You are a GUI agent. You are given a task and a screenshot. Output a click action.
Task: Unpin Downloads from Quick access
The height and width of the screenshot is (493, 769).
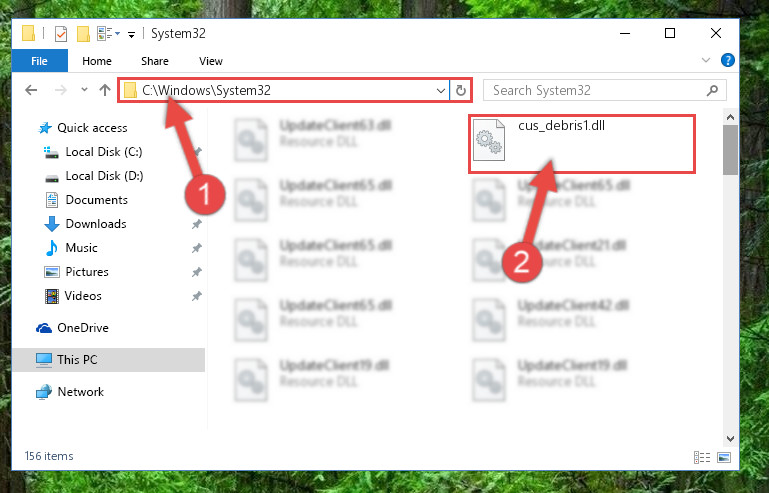click(197, 224)
